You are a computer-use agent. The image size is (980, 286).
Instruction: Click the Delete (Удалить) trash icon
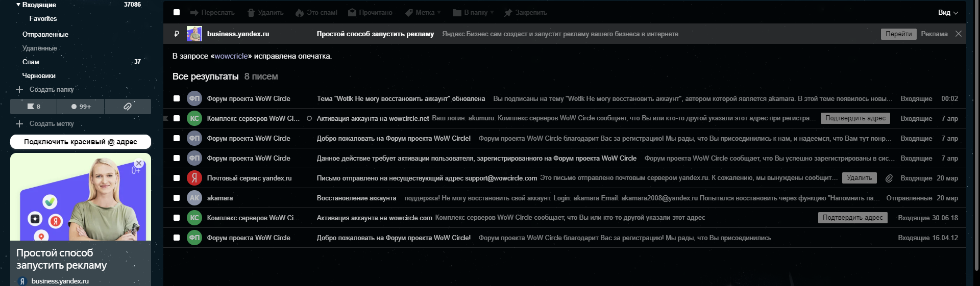(251, 13)
